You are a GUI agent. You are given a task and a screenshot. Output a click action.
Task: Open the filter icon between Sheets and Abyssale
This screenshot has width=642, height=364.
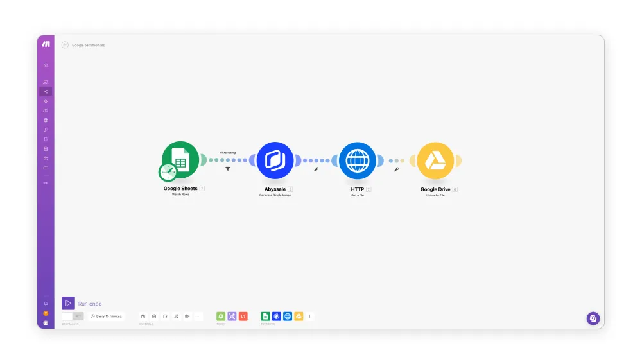pyautogui.click(x=228, y=169)
